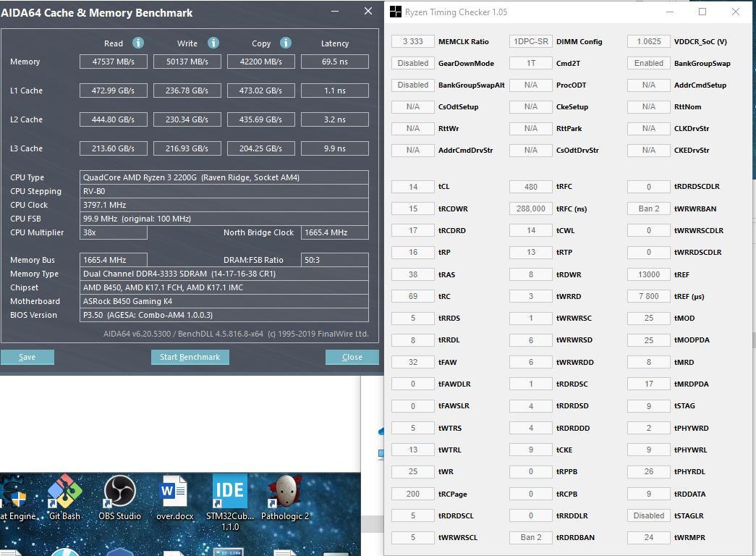Viewport: 756px width, 556px height.
Task: Click the tRFC value 480
Action: click(531, 187)
